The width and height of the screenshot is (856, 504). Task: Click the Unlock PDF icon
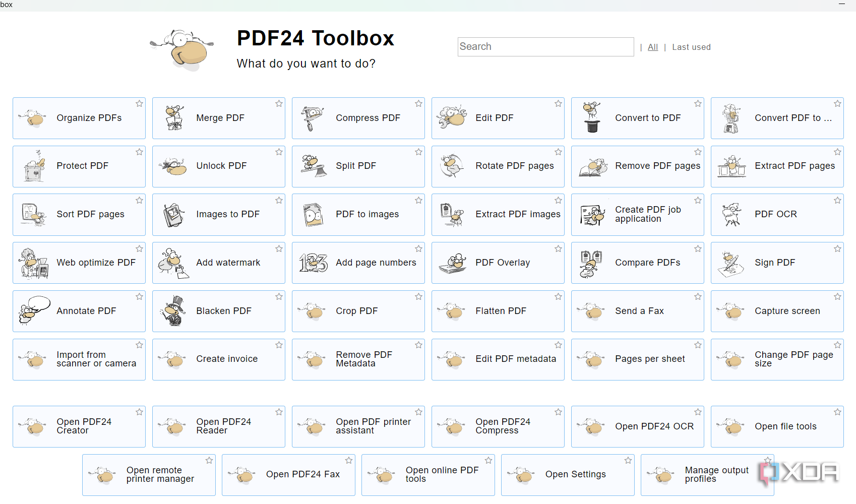pyautogui.click(x=173, y=166)
